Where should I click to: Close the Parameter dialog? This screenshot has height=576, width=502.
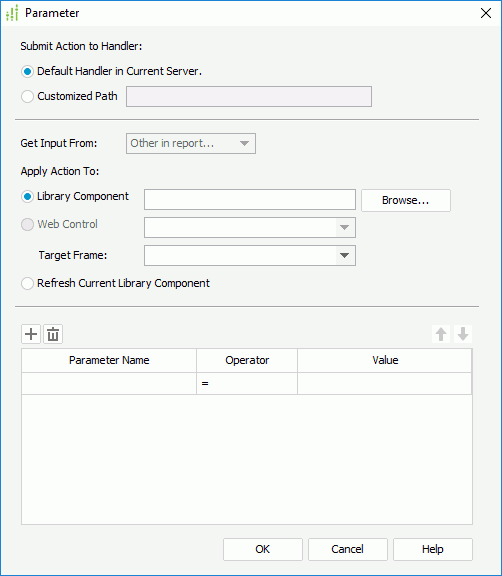486,13
